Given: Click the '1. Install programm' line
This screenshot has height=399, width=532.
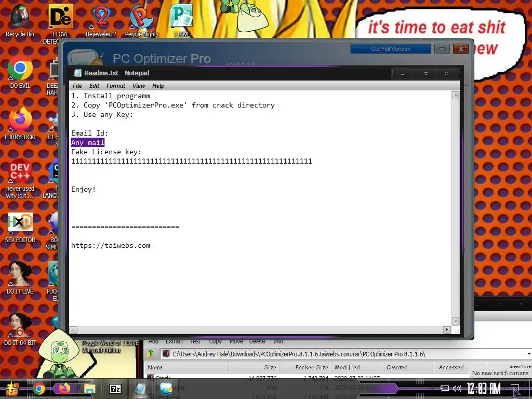Looking at the screenshot, I should (x=111, y=96).
